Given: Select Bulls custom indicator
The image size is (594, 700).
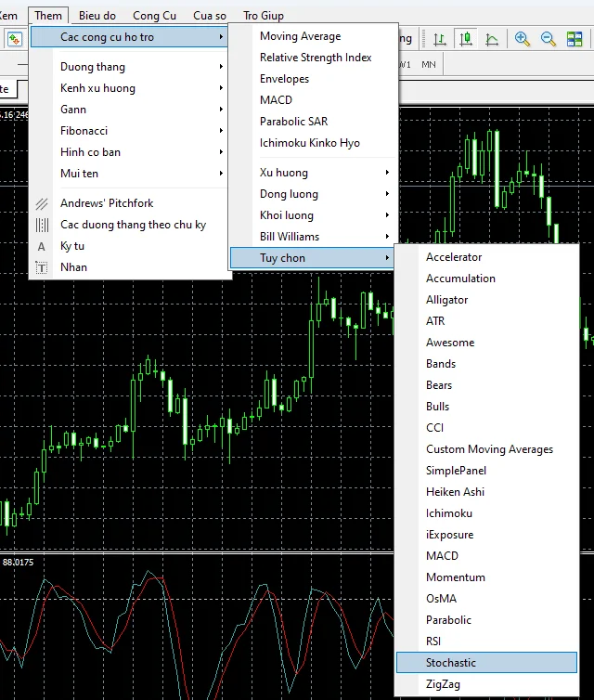Looking at the screenshot, I should [486, 407].
